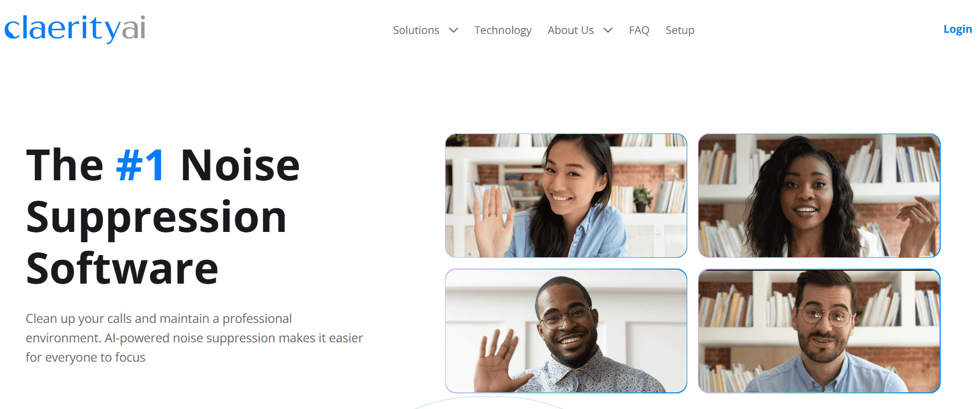This screenshot has width=980, height=409.
Task: Select the tile of bearded man in blue shirt
Action: (x=819, y=331)
